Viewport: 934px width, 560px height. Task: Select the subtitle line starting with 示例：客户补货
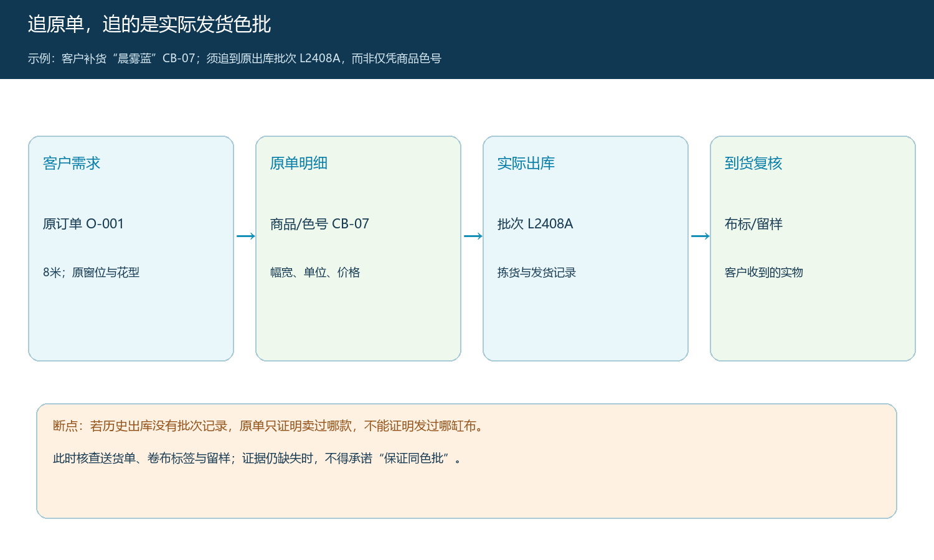[x=234, y=58]
